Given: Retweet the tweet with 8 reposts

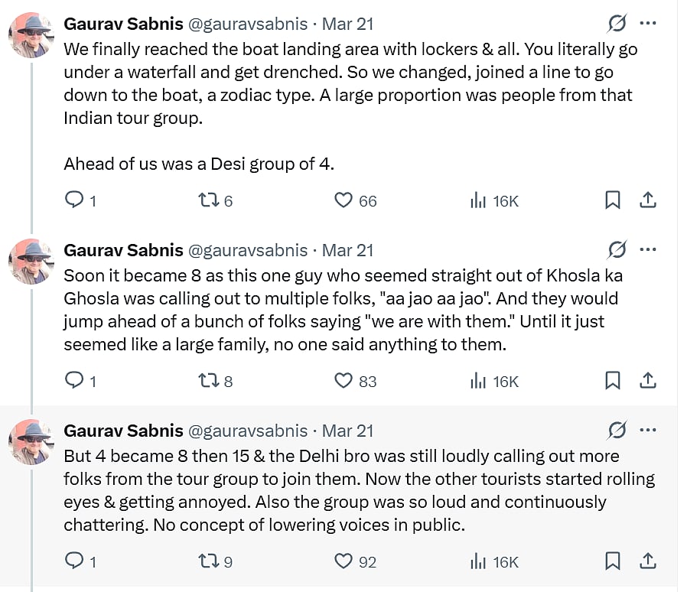Looking at the screenshot, I should pyautogui.click(x=208, y=381).
